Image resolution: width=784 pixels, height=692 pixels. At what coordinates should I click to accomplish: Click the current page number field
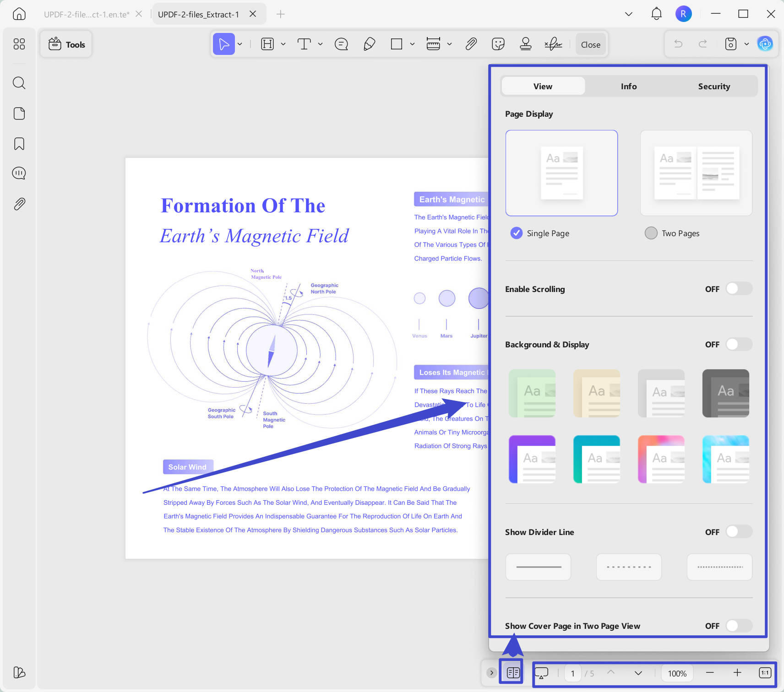(x=572, y=673)
